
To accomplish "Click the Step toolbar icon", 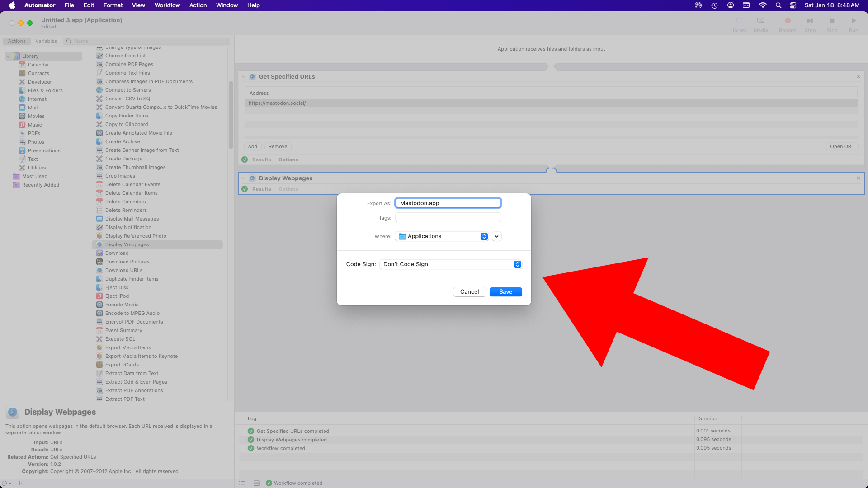I will pos(810,21).
